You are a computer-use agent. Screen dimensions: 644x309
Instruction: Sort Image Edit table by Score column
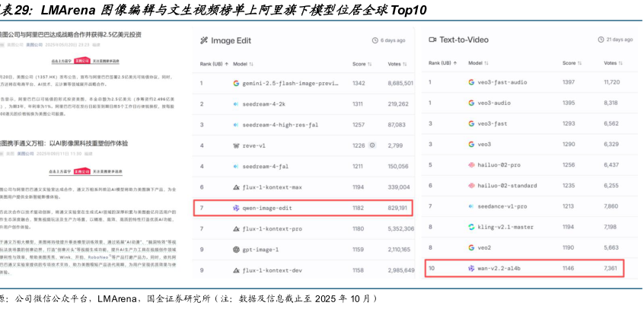click(x=359, y=64)
